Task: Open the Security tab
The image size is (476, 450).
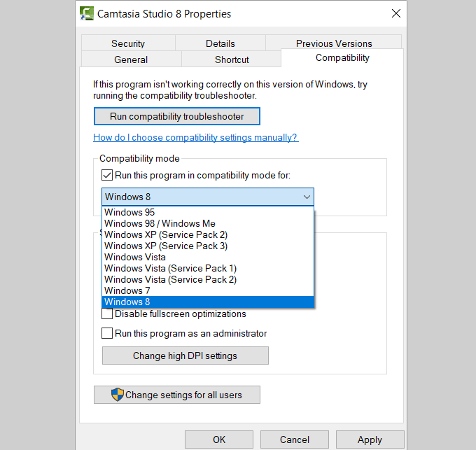Action: coord(128,43)
